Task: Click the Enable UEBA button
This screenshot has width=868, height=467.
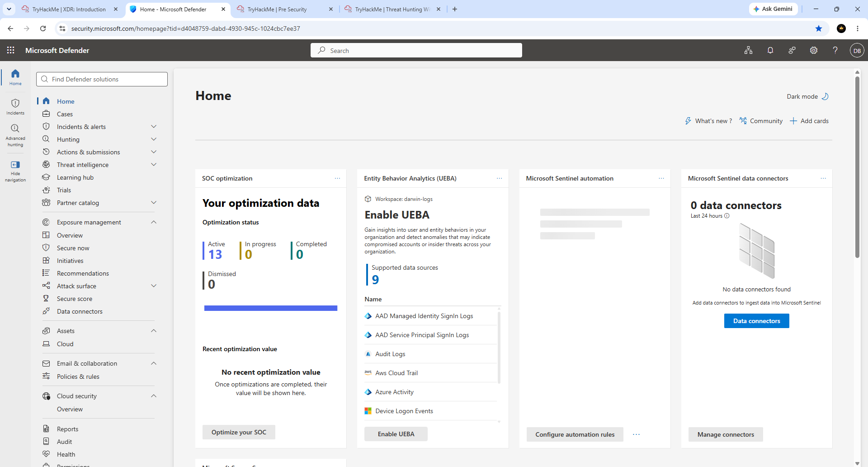Action: (x=396, y=434)
